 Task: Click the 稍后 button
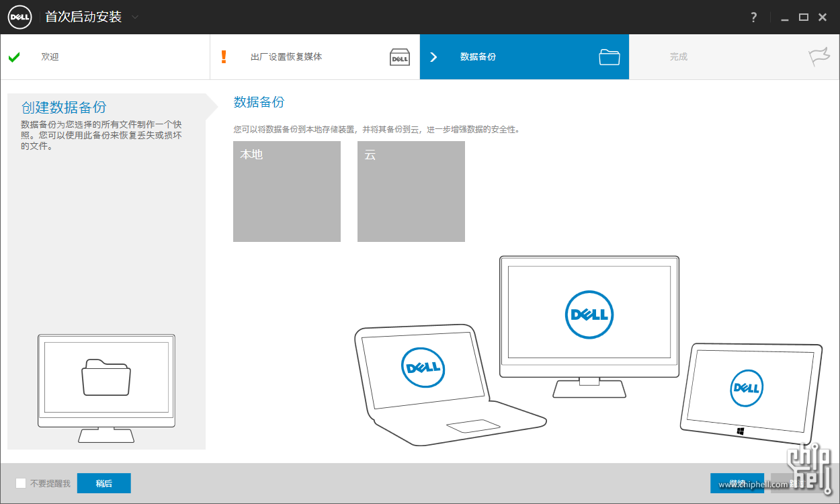(x=104, y=483)
